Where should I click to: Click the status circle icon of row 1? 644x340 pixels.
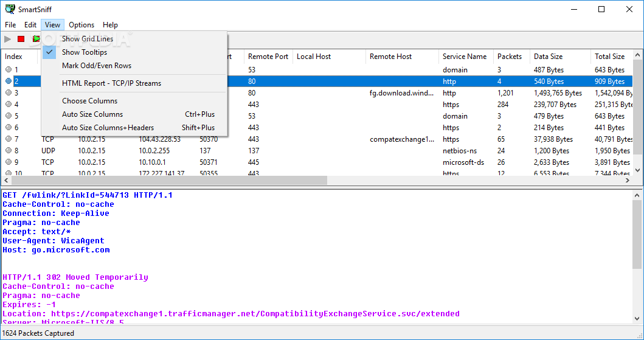pyautogui.click(x=9, y=69)
